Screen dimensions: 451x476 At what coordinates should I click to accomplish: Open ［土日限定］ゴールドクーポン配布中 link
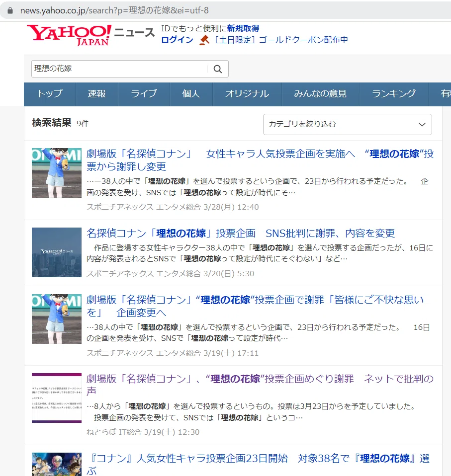click(280, 40)
